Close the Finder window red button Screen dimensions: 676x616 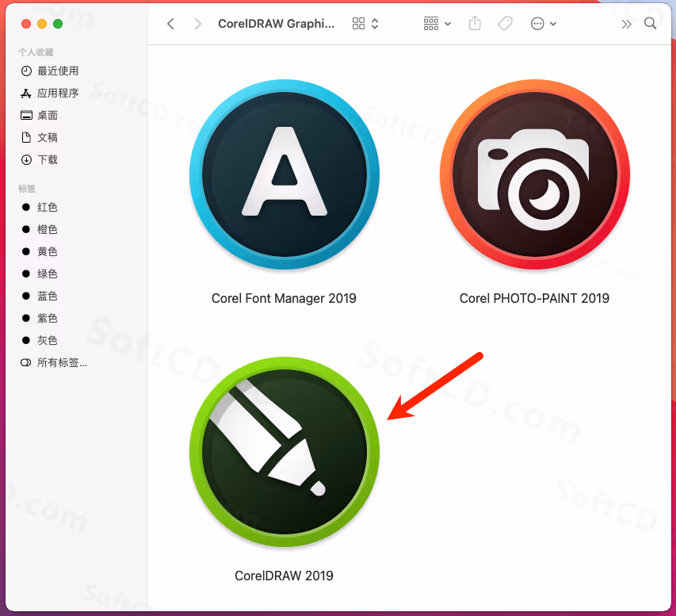point(26,24)
